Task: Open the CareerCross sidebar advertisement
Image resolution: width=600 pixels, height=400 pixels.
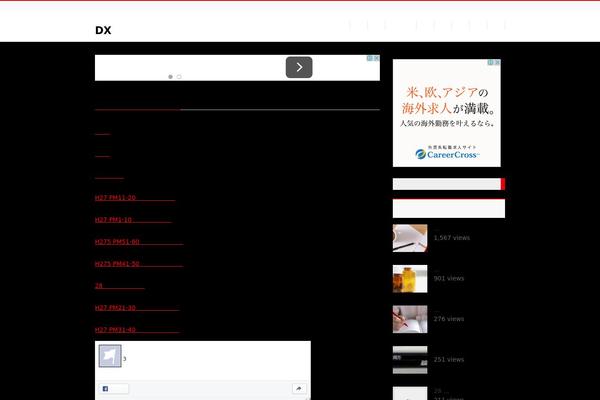Action: (447, 113)
